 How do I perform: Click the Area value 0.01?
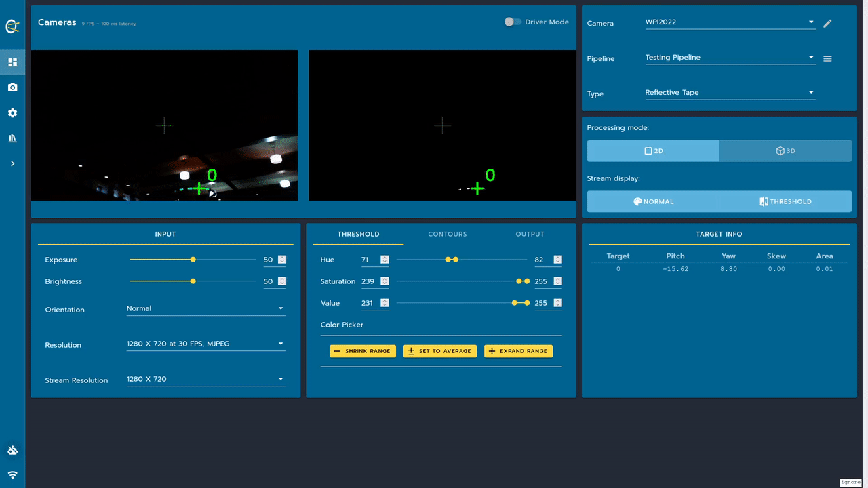[825, 269]
